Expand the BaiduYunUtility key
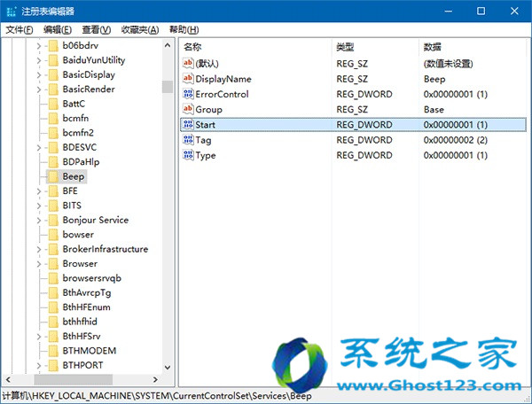The image size is (532, 404). (x=39, y=60)
